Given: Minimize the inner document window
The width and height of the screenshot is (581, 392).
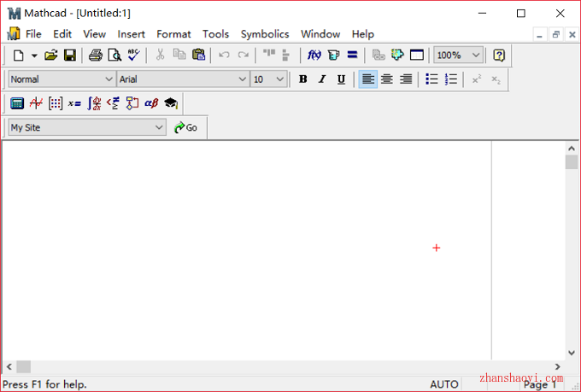Looking at the screenshot, I should (539, 35).
